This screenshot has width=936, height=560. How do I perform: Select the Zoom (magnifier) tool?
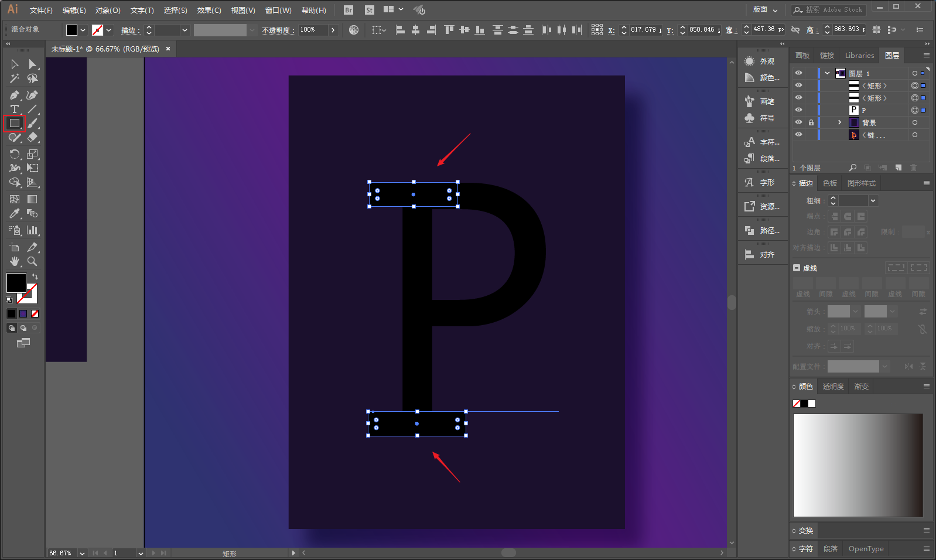[x=32, y=261]
